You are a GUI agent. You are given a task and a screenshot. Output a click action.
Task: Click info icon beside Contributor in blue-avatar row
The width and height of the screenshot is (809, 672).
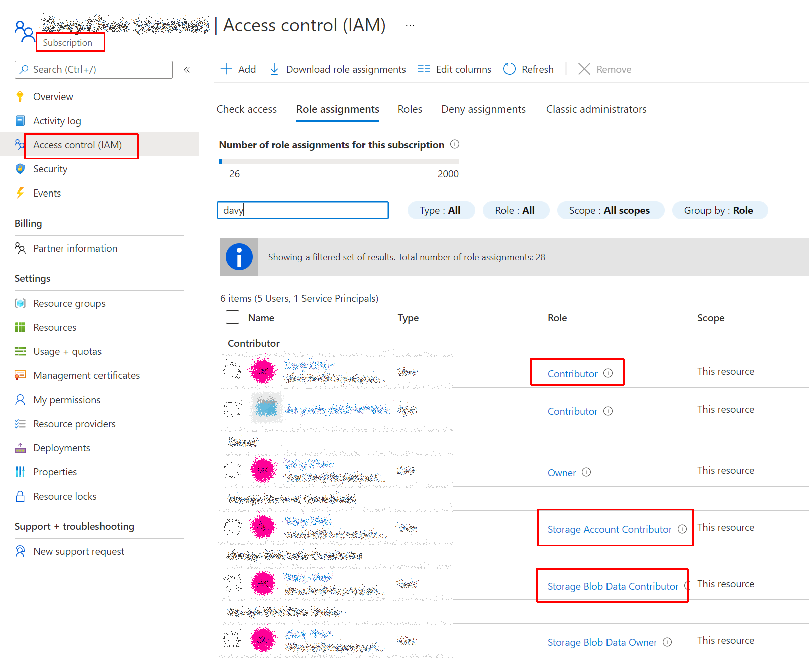click(608, 411)
